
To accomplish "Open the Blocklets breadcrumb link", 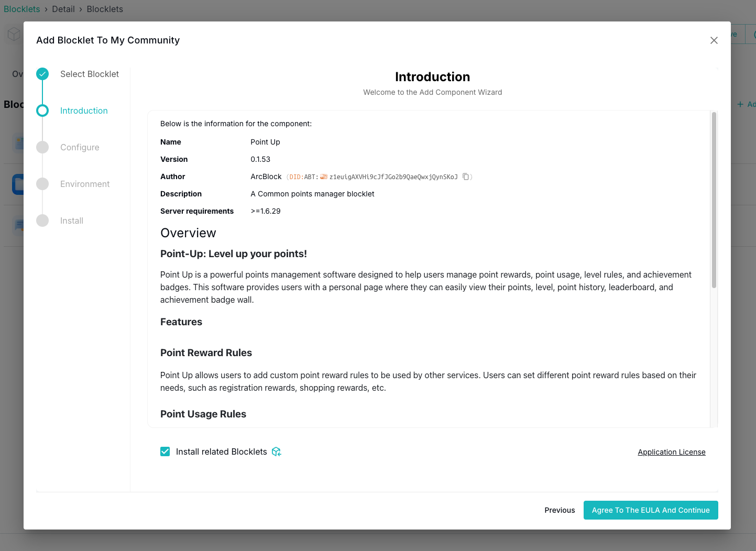I will click(x=22, y=9).
